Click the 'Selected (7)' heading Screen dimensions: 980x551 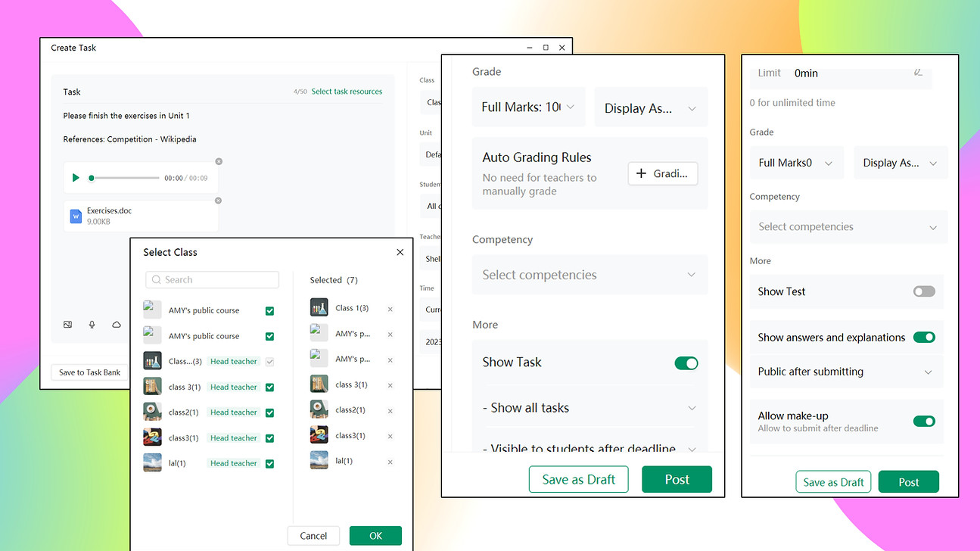click(x=334, y=280)
